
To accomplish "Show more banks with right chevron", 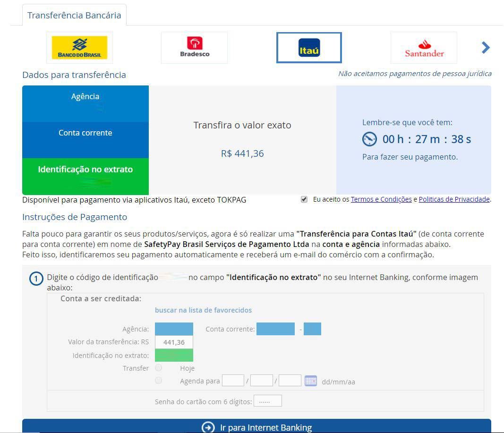I will tap(486, 48).
